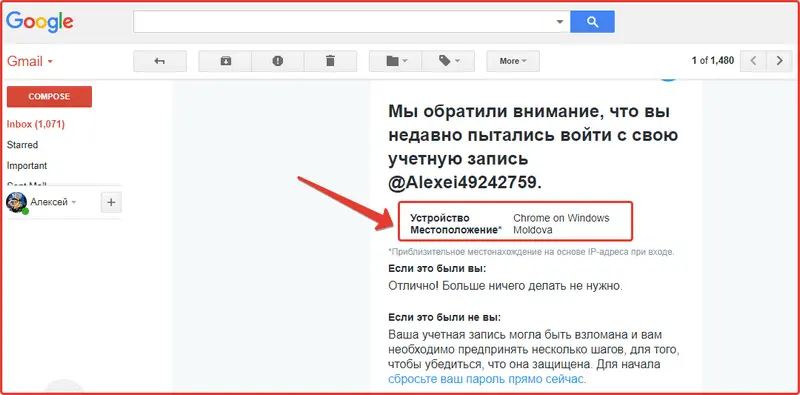The height and width of the screenshot is (395, 800).
Task: Go to older message arrow
Action: click(x=779, y=61)
